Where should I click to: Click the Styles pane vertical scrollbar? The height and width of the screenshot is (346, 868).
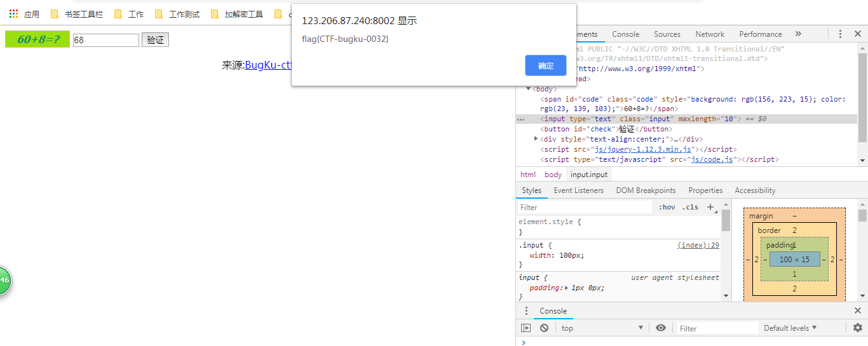click(726, 251)
